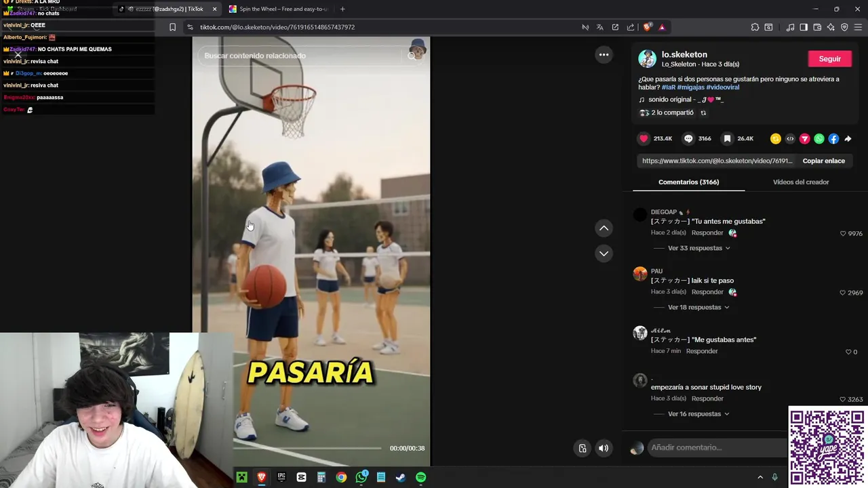Viewport: 868px width, 488px height.
Task: Click the browser address bar URL
Action: (x=277, y=27)
